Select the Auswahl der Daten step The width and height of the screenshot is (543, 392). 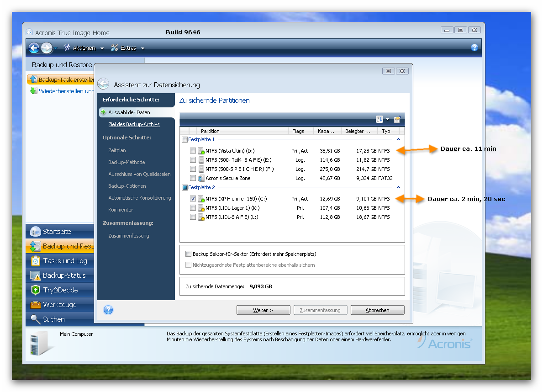(129, 112)
